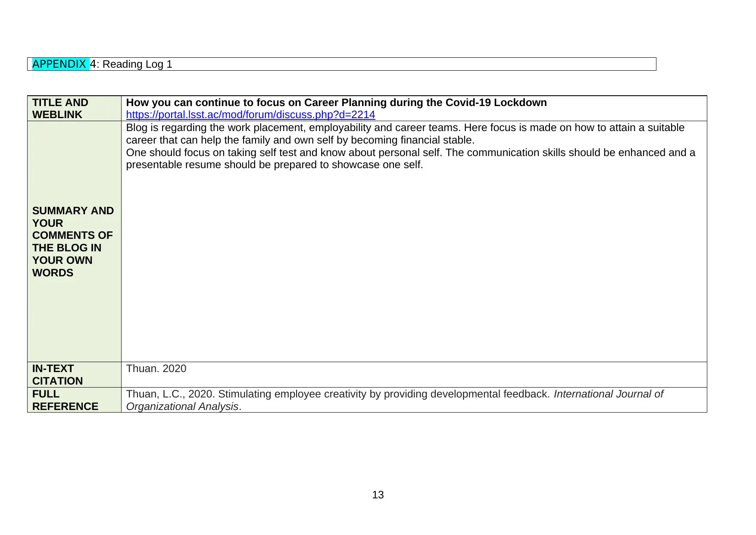Viewport: 756px width, 535px height.
Task: Click the 'Thuan, L.C., 2020' full reference
Action: coord(394,400)
